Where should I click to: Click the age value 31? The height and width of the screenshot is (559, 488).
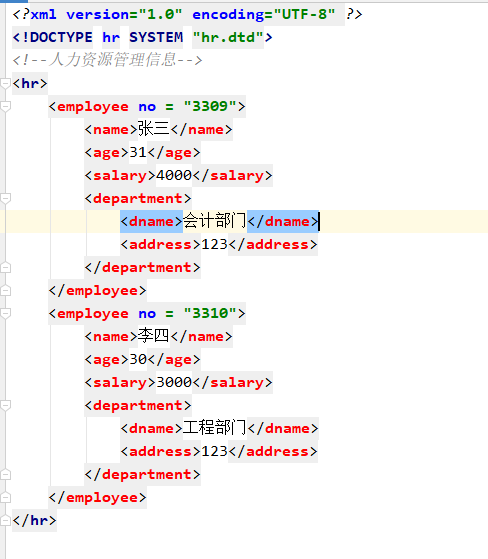(138, 152)
